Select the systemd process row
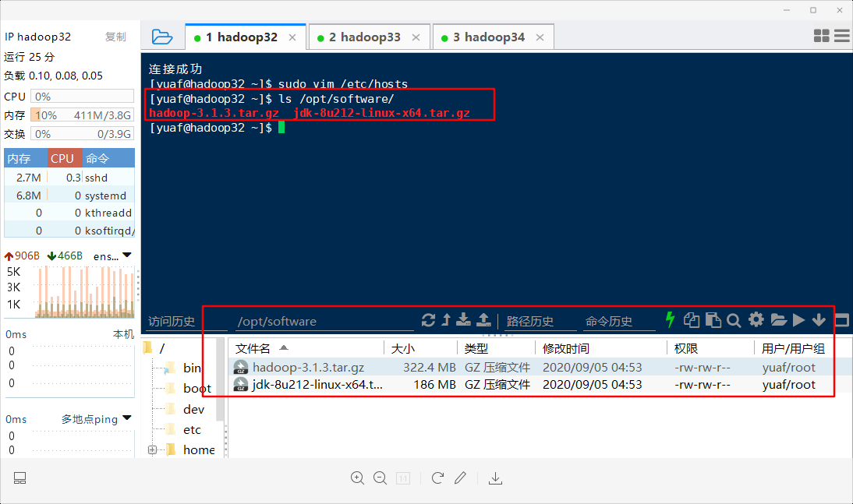Viewport: 853px width, 504px height. click(x=69, y=196)
